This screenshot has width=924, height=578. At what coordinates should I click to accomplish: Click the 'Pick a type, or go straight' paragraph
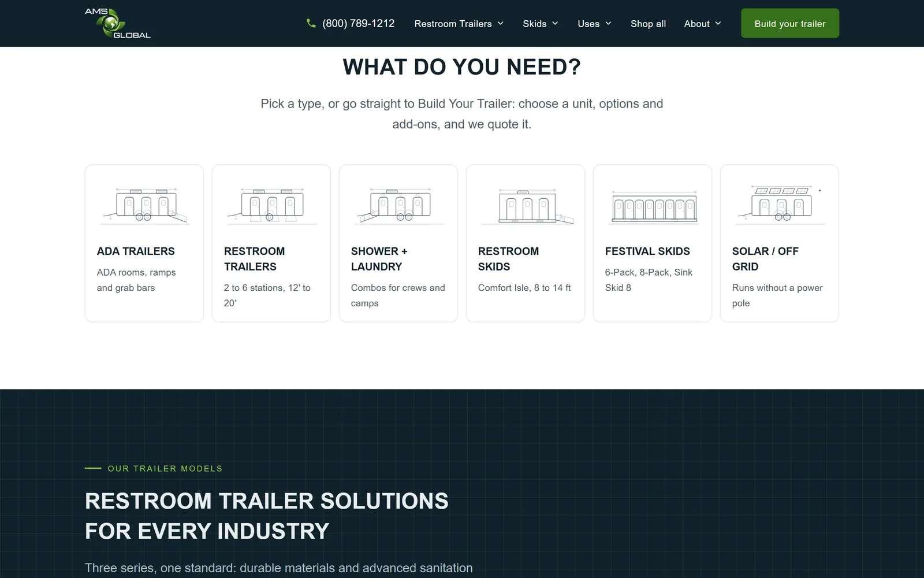(x=462, y=114)
